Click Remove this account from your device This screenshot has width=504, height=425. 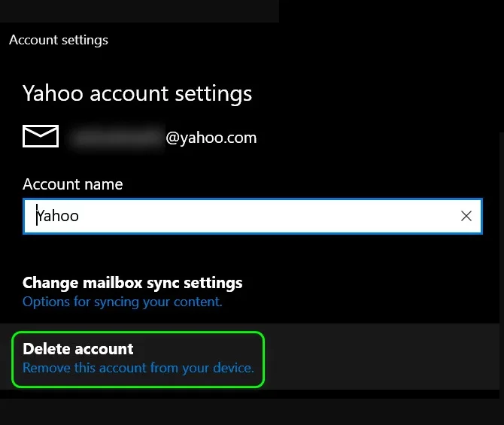pyautogui.click(x=138, y=368)
